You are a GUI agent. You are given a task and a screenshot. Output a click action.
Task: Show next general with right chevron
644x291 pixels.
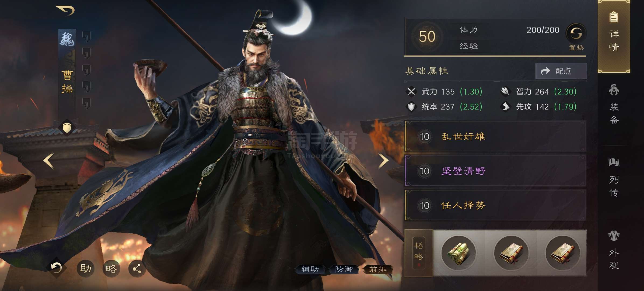pyautogui.click(x=383, y=161)
